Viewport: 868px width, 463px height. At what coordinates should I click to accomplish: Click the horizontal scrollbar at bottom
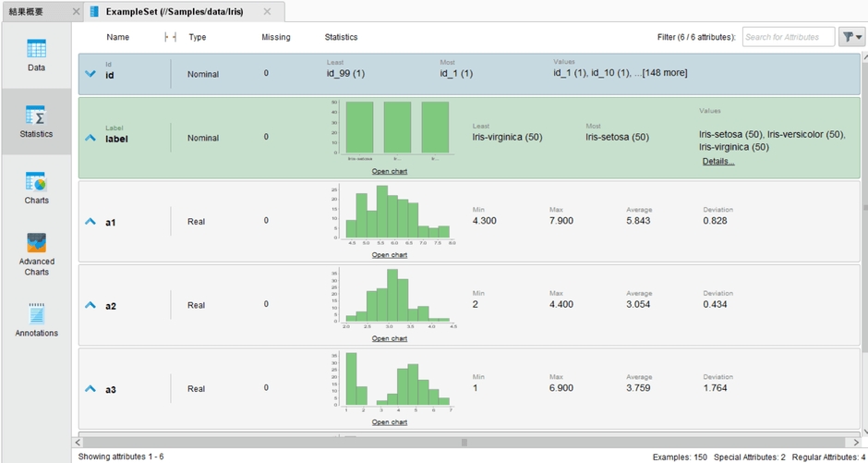coord(464,442)
